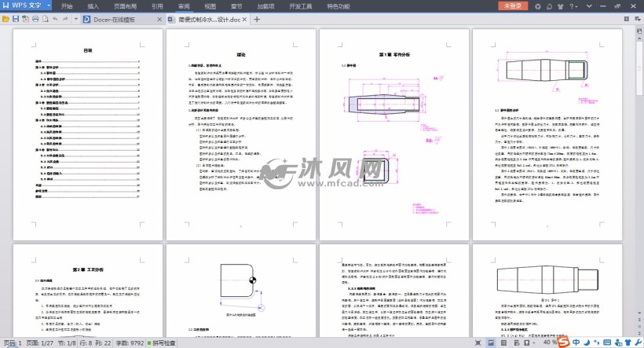This screenshot has height=348, width=644.
Task: Click the vertical scrollbar of the document
Action: (639, 68)
